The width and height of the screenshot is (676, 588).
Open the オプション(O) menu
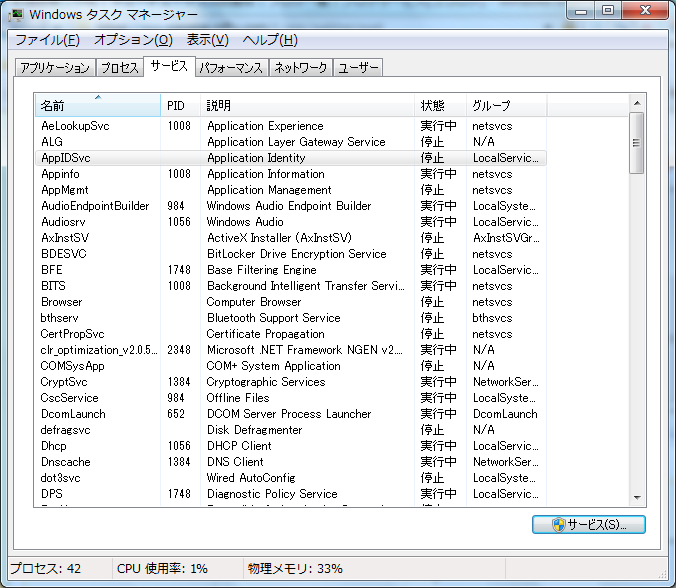click(133, 40)
